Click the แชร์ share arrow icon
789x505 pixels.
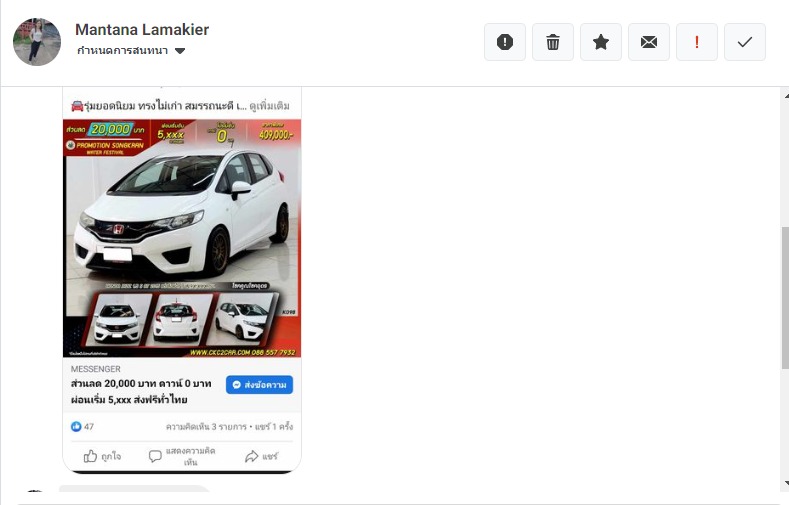coord(252,456)
